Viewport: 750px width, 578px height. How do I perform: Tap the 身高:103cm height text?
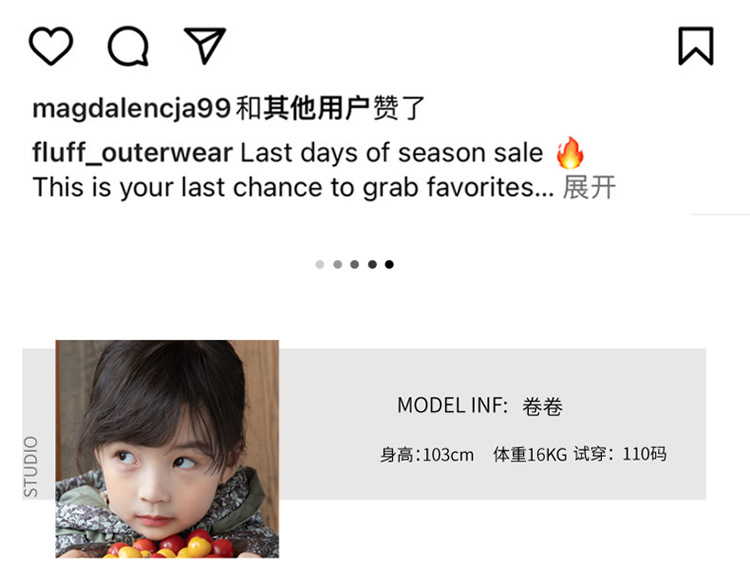(x=427, y=454)
